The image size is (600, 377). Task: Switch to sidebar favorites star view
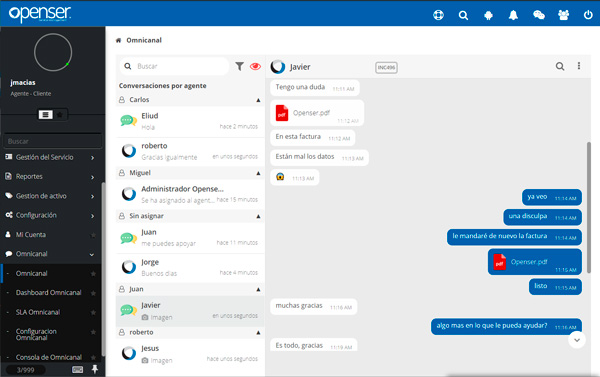(x=60, y=114)
